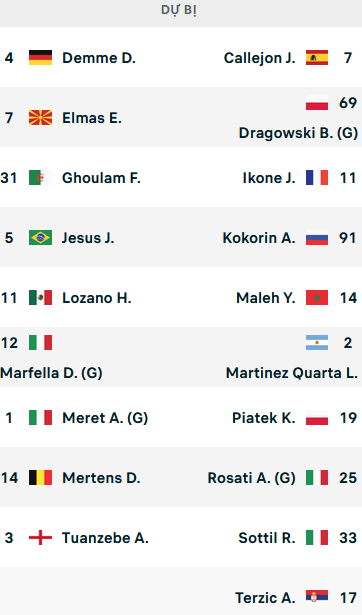
Task: Click the North Macedonia flag by Elmas E.
Action: pos(40,118)
